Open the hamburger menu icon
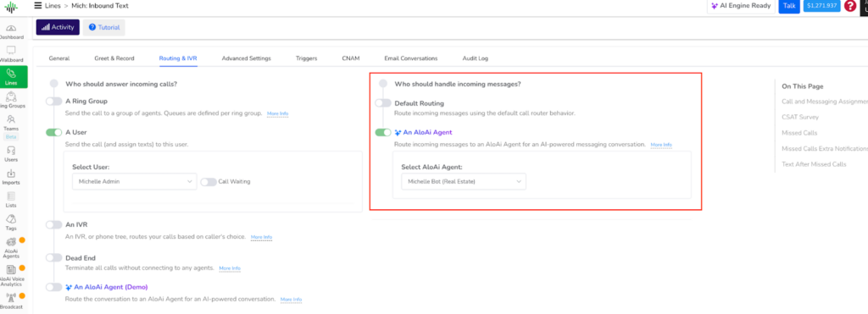Viewport: 868px width, 314px height. click(x=37, y=6)
